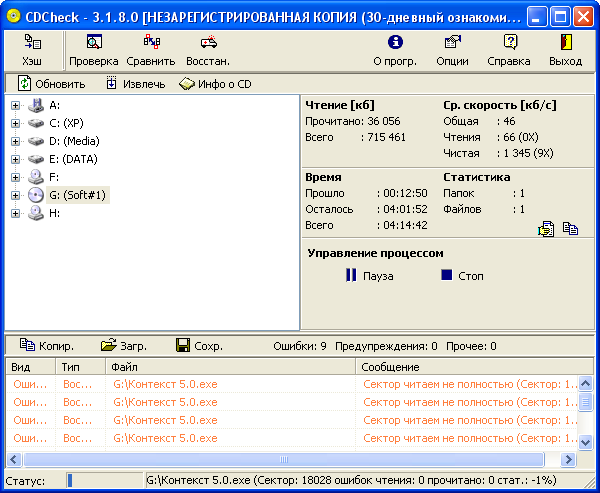Click the status progress bar
Image resolution: width=600 pixels, height=493 pixels.
coord(104,480)
